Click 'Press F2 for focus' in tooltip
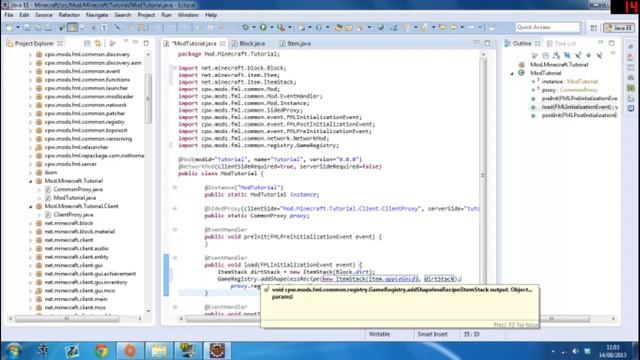 pyautogui.click(x=516, y=325)
